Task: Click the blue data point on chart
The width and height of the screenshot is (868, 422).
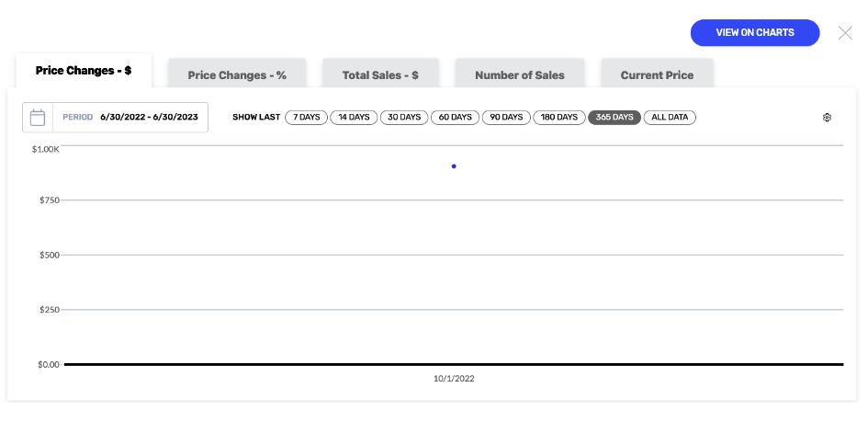Action: pyautogui.click(x=454, y=166)
